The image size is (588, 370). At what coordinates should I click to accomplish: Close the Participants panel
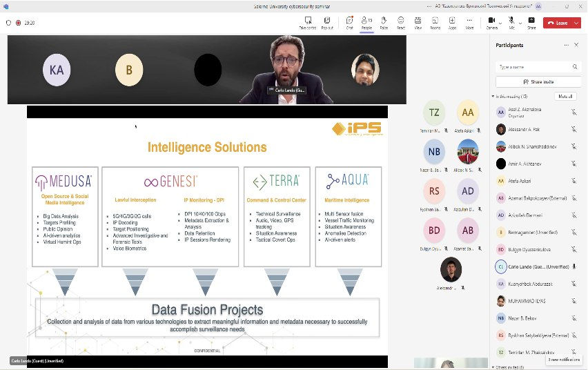point(576,45)
